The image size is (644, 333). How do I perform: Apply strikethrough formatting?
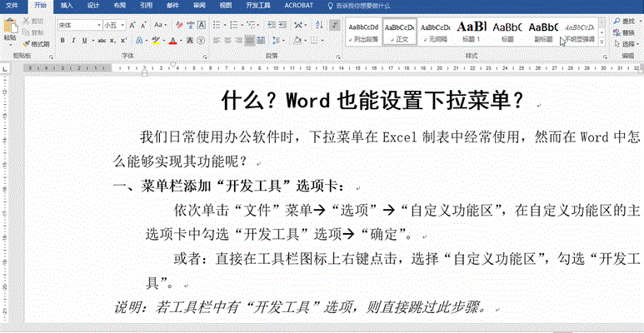click(102, 40)
